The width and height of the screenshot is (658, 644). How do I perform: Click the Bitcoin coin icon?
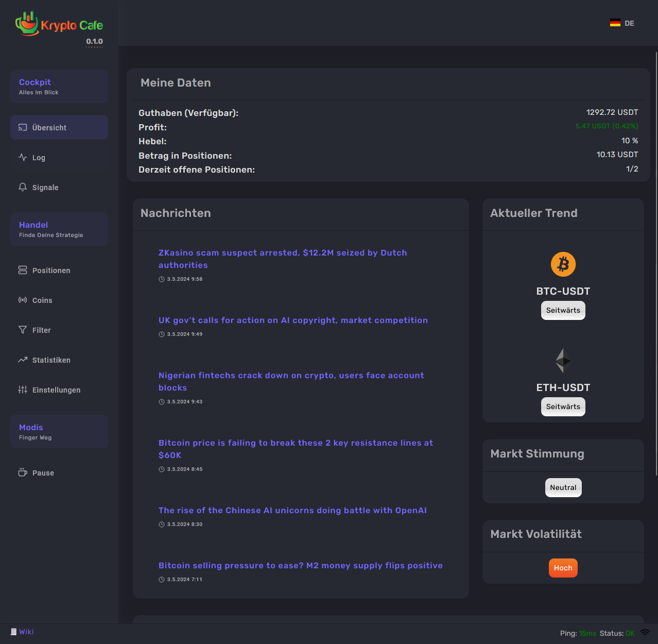(x=563, y=264)
